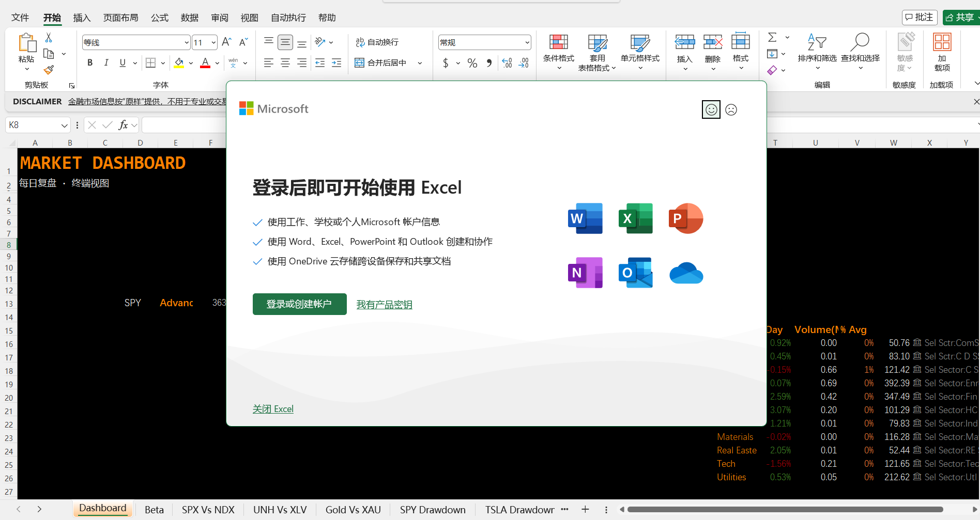Align text to top

point(269,42)
